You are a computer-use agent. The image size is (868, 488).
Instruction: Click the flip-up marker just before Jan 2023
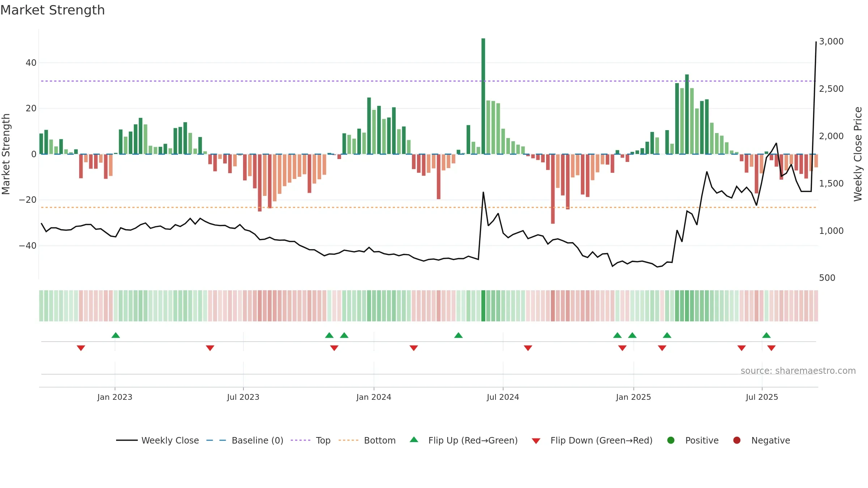pos(116,335)
